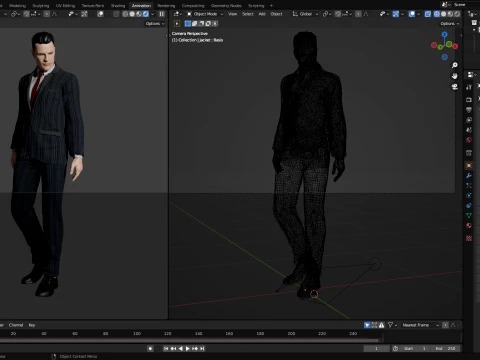This screenshot has height=360, width=480.
Task: Open the Object Mode dropdown
Action: click(205, 14)
